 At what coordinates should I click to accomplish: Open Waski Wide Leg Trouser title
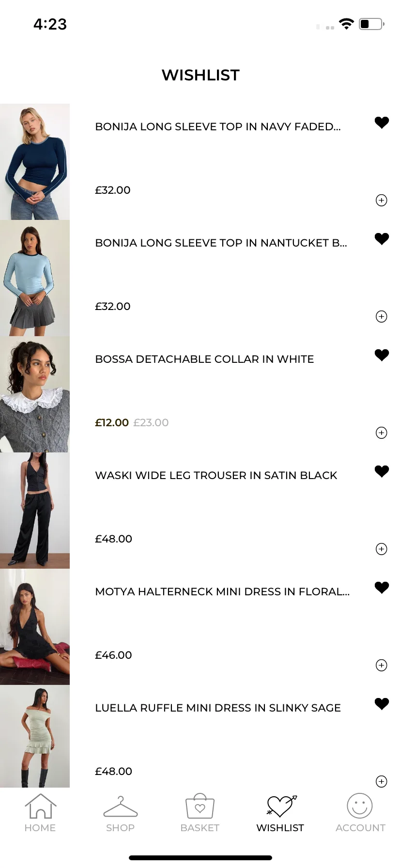[216, 475]
